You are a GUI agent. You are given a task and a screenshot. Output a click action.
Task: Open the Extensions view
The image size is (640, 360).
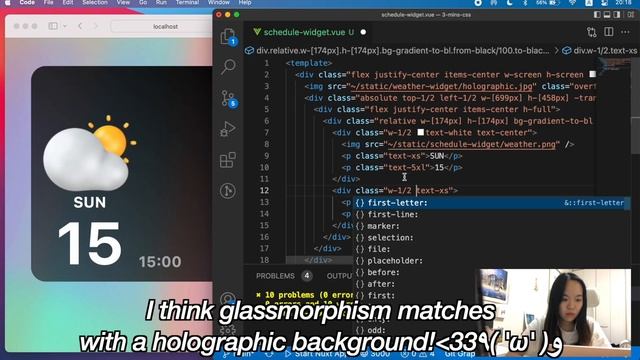[x=228, y=160]
